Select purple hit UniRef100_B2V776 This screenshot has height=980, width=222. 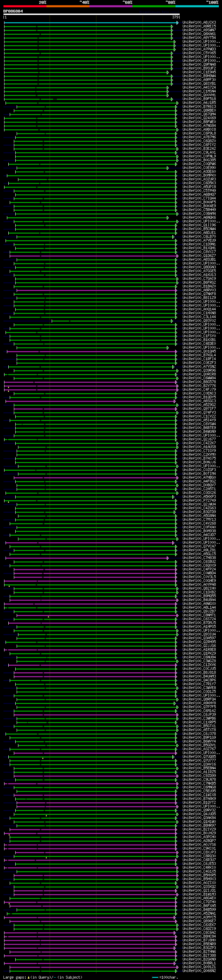point(199,386)
